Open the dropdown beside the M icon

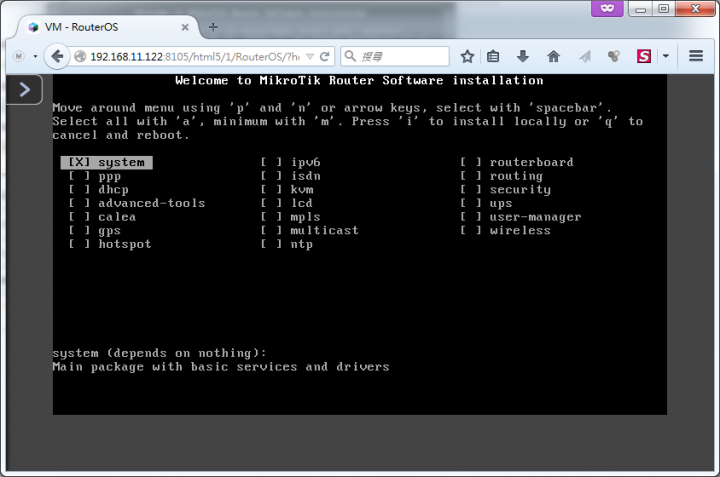[35, 56]
